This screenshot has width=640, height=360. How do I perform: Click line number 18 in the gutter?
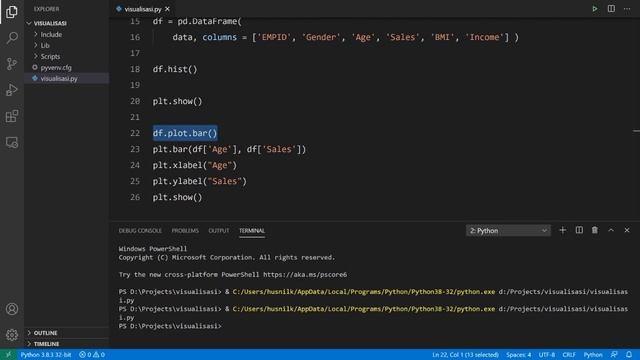pos(135,69)
